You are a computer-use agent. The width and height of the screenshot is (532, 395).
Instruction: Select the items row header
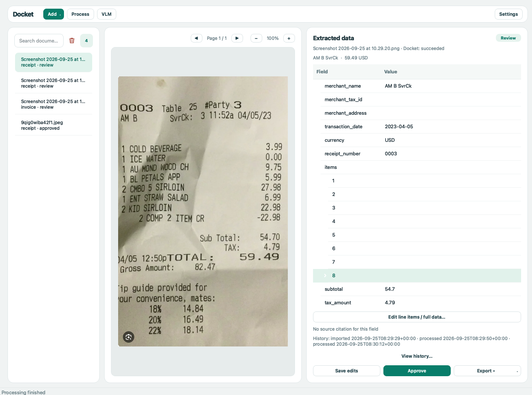click(x=417, y=167)
